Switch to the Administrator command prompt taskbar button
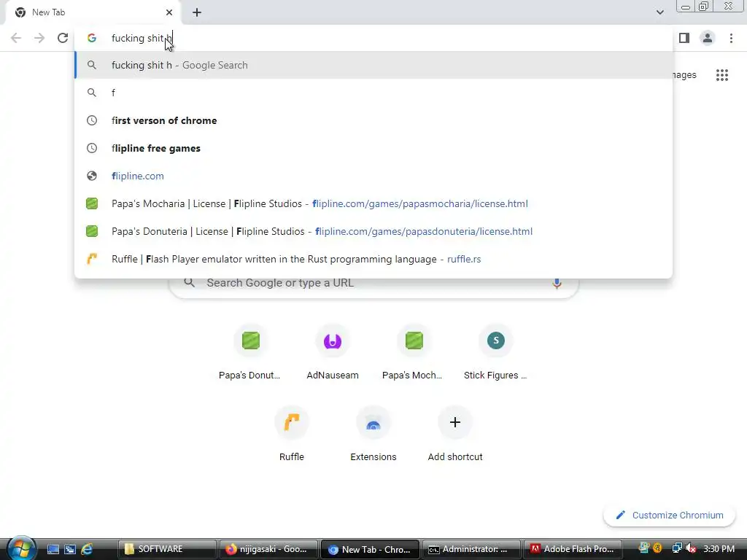 (472, 549)
